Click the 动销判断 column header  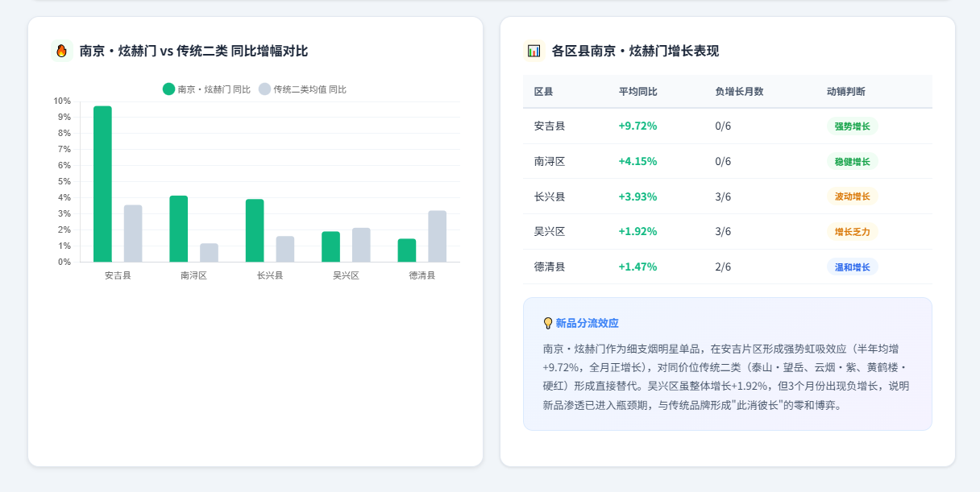click(x=846, y=92)
